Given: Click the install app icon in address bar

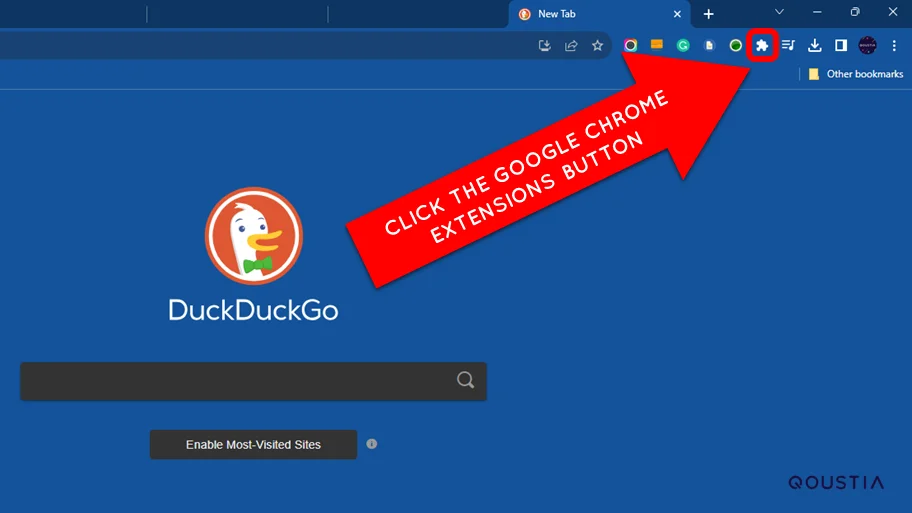Looking at the screenshot, I should tap(544, 45).
